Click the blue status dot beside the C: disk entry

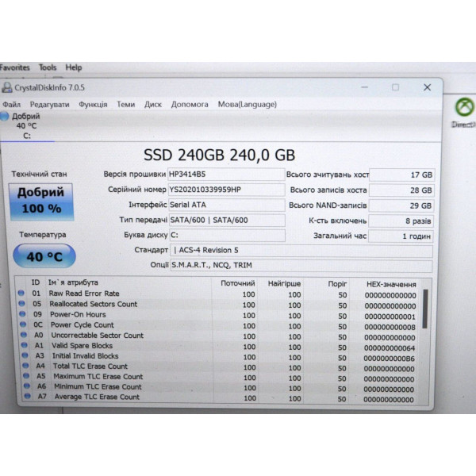[4, 117]
